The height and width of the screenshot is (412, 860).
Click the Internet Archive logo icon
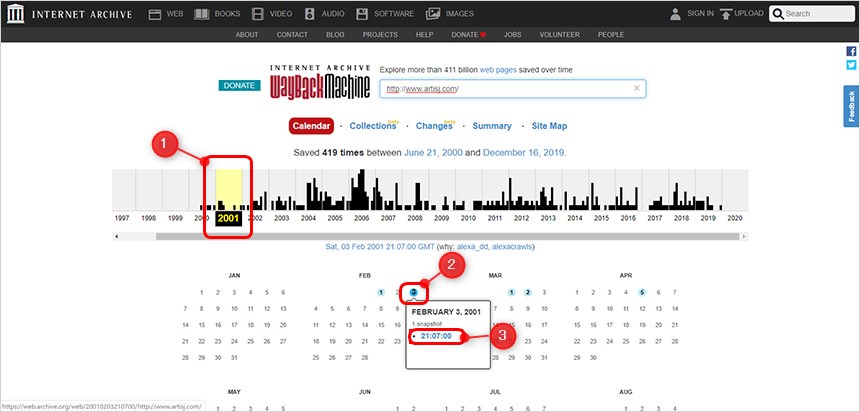(x=16, y=14)
